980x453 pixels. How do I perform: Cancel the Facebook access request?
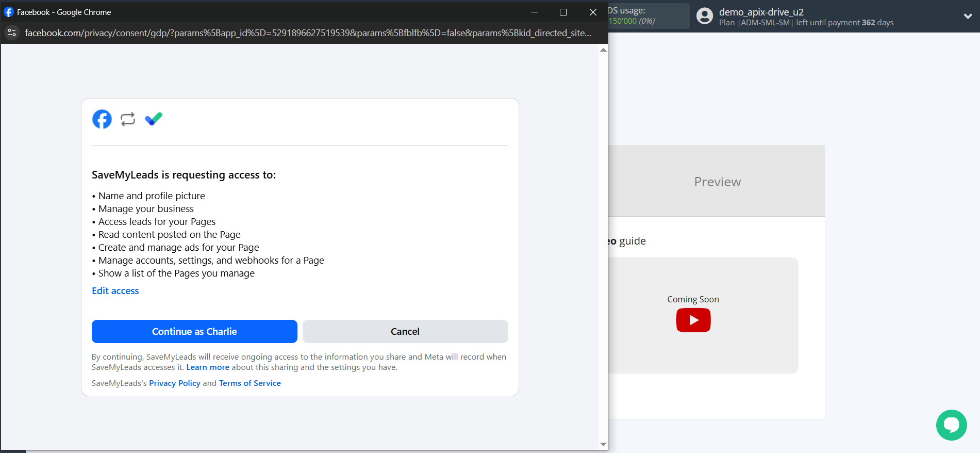pyautogui.click(x=405, y=332)
